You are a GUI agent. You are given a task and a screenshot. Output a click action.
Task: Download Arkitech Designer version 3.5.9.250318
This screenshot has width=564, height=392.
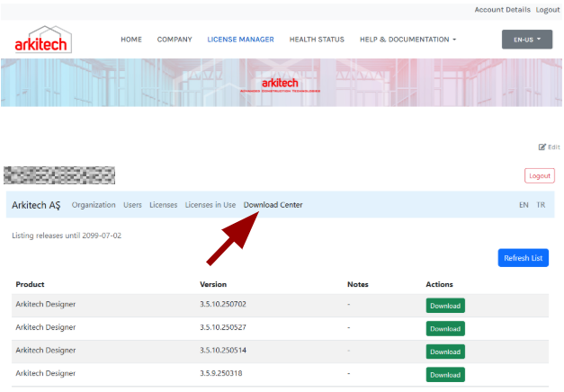445,375
